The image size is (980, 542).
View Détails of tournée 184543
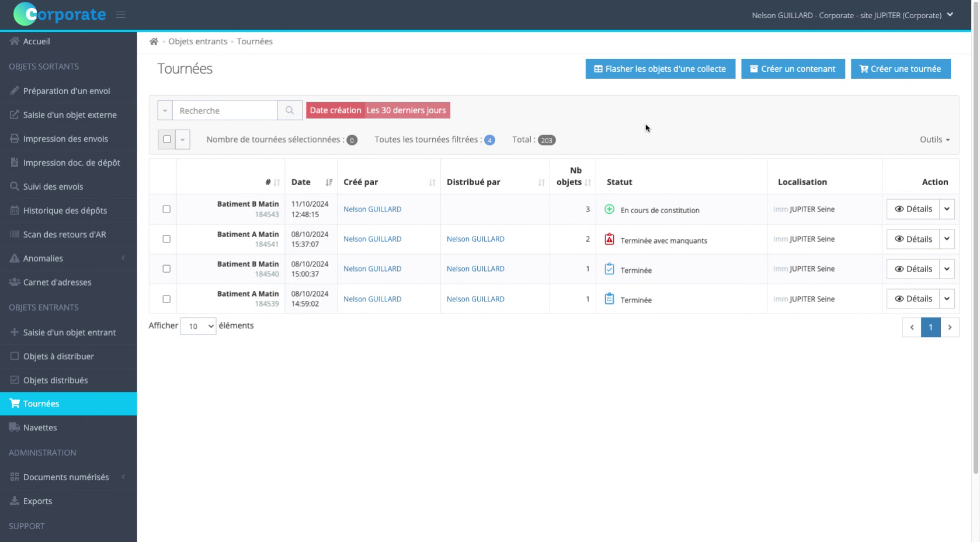913,209
